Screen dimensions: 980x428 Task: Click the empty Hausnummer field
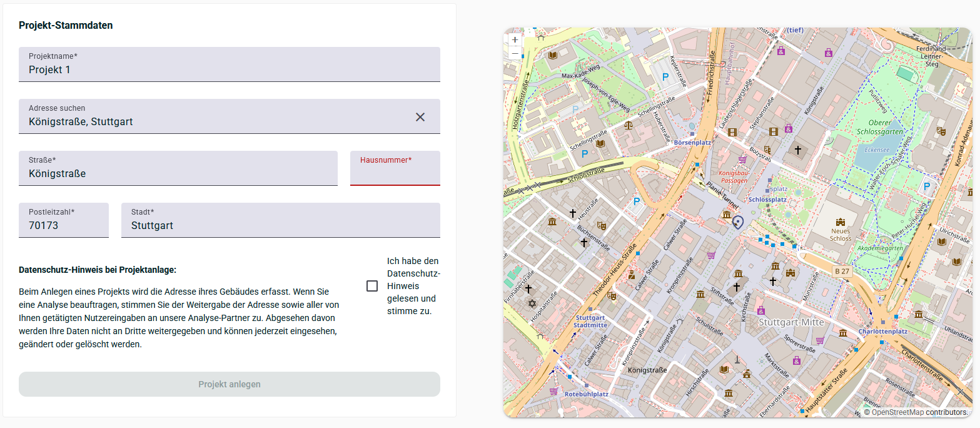pos(395,168)
